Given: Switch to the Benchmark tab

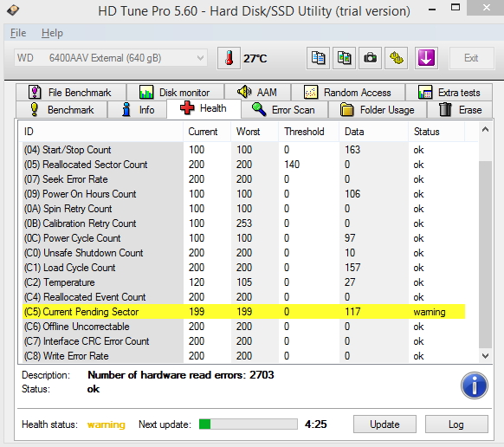Looking at the screenshot, I should click(61, 110).
